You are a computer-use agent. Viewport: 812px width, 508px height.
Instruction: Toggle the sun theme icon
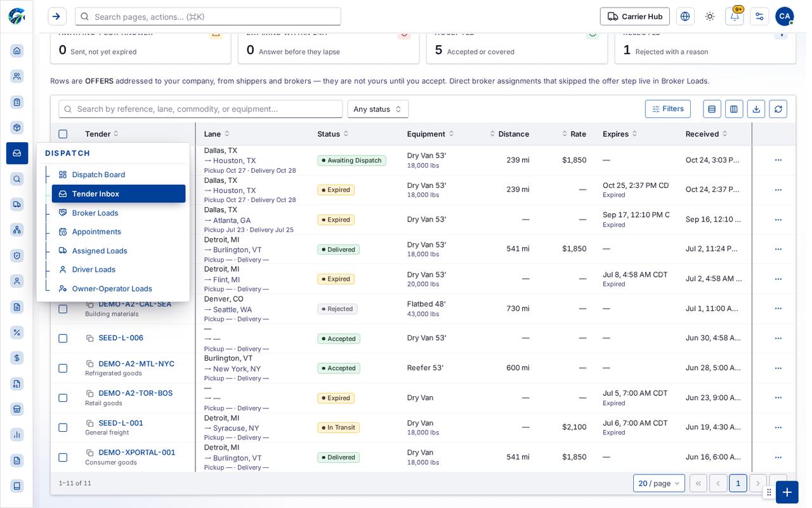pyautogui.click(x=710, y=17)
